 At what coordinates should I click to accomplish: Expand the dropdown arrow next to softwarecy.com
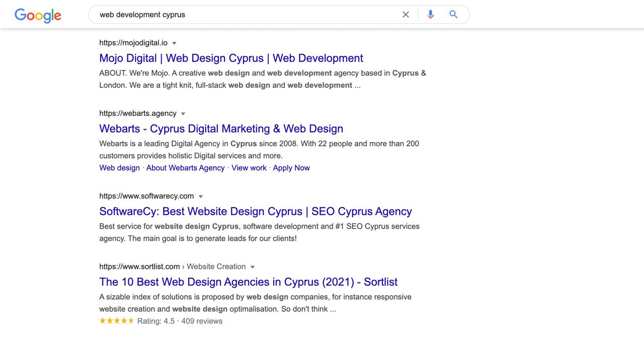pos(200,196)
